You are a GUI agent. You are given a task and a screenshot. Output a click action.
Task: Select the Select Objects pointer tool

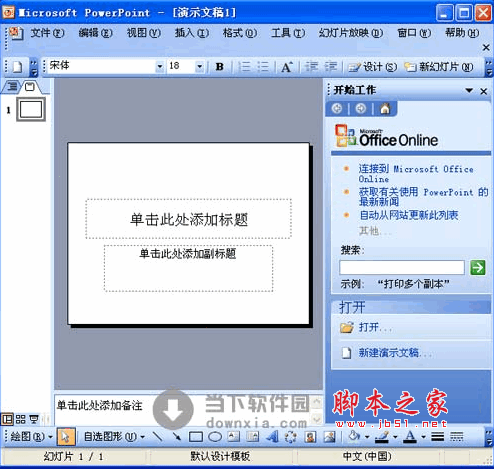pyautogui.click(x=66, y=436)
